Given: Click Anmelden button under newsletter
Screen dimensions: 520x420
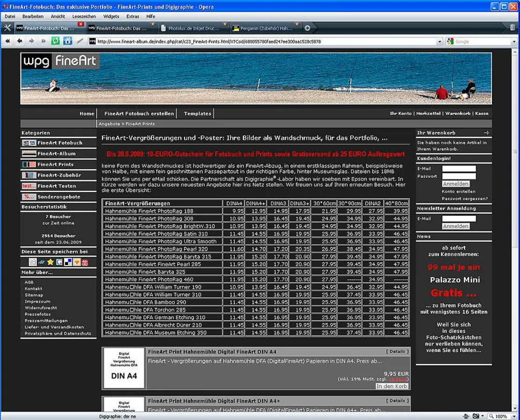Looking at the screenshot, I should (455, 226).
